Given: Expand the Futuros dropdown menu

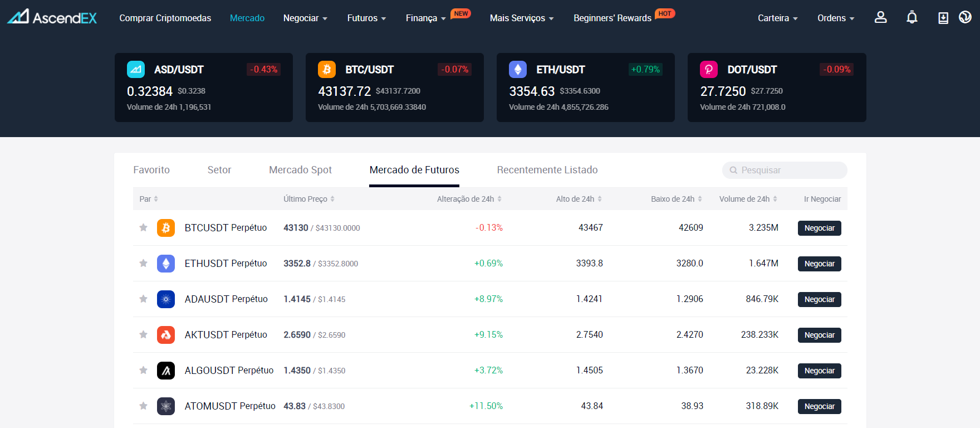Looking at the screenshot, I should [366, 18].
